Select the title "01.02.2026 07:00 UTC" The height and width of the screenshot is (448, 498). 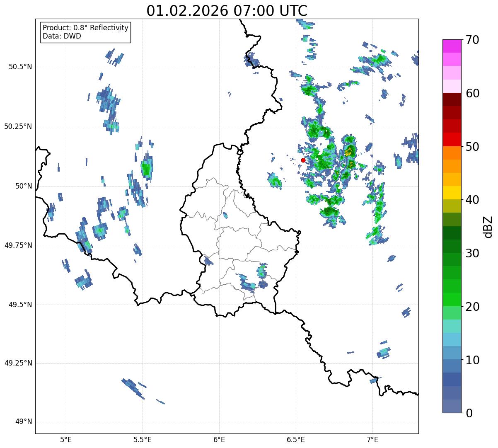[x=227, y=10]
